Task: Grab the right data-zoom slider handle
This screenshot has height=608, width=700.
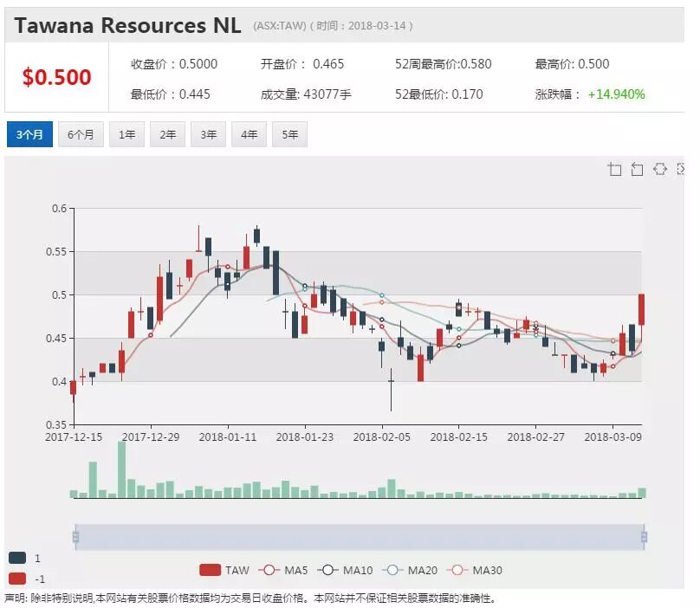Action: (644, 537)
